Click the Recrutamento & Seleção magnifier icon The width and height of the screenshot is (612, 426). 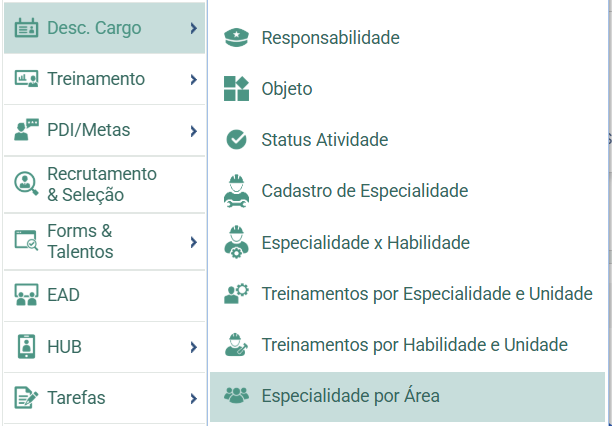pos(27,184)
